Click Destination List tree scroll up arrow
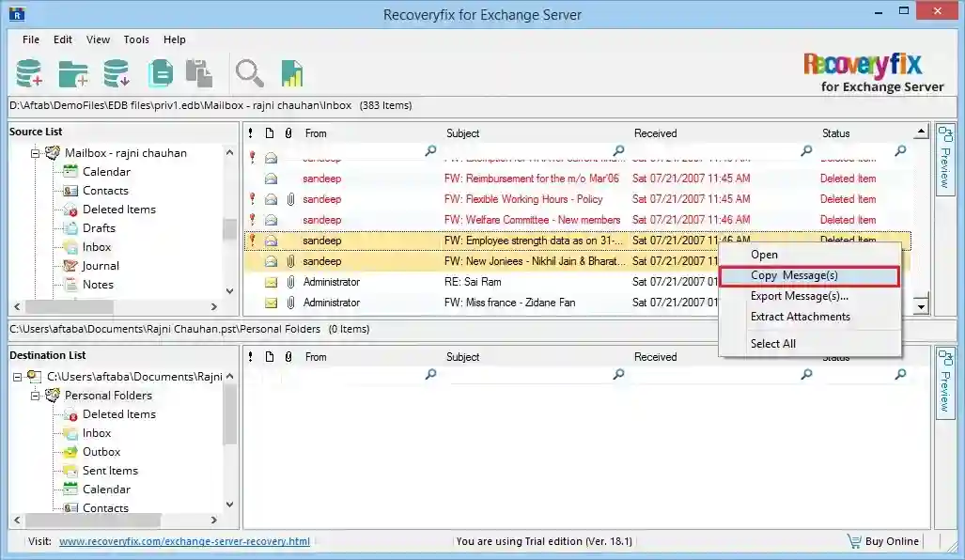Screen dimensions: 965x560 (230, 376)
